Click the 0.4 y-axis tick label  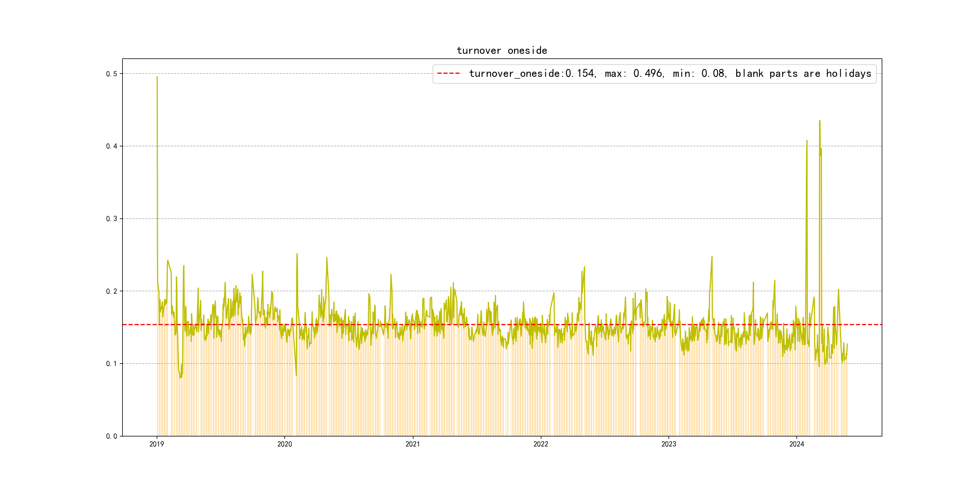(x=112, y=146)
